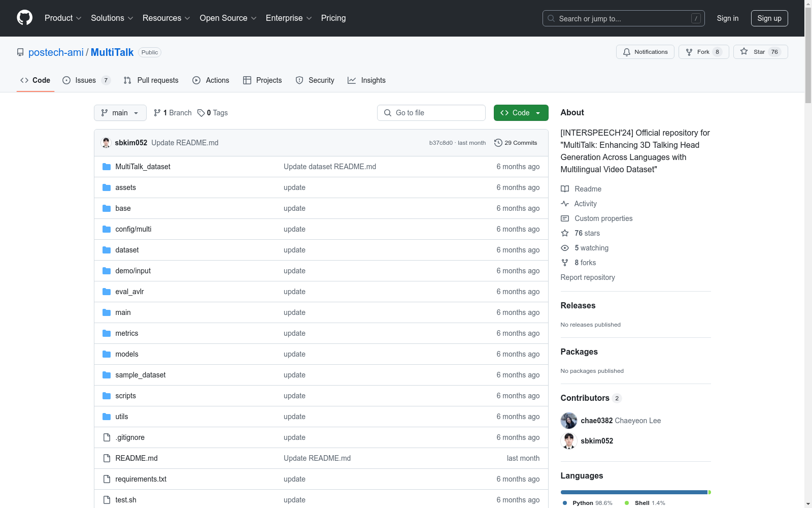Click the watching eye icon

[565, 248]
